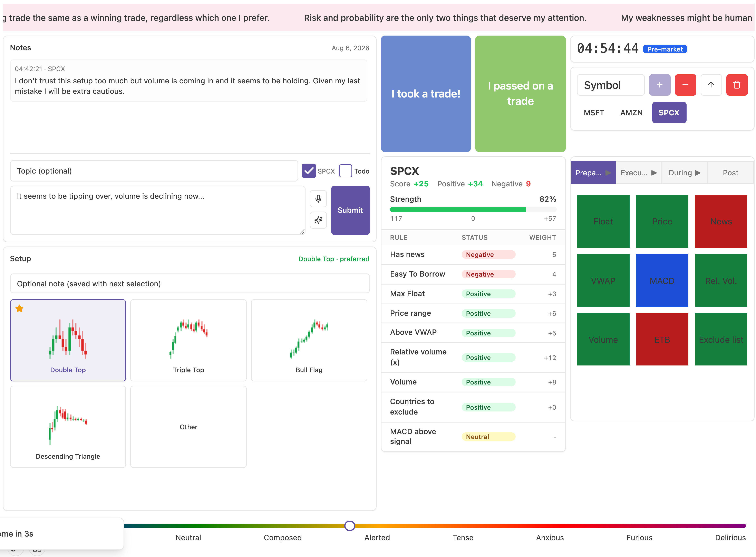Image resolution: width=756 pixels, height=557 pixels.
Task: Click the purple plus add-symbol button
Action: (659, 85)
